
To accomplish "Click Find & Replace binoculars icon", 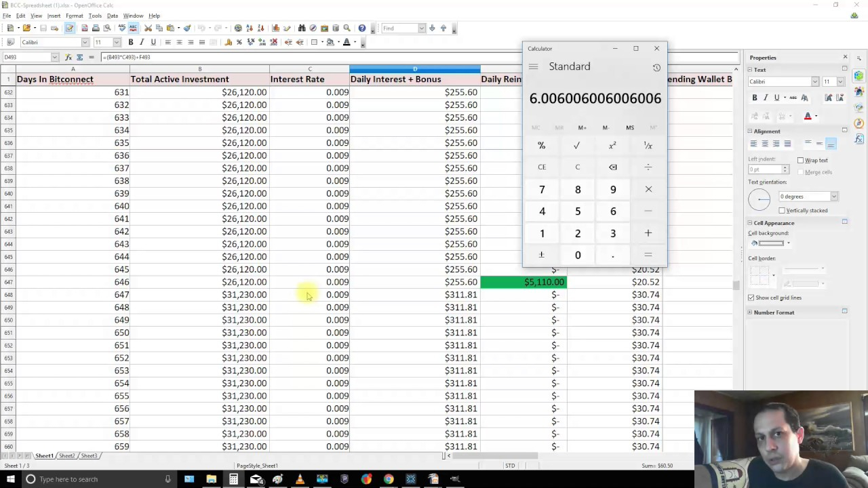I will [302, 28].
